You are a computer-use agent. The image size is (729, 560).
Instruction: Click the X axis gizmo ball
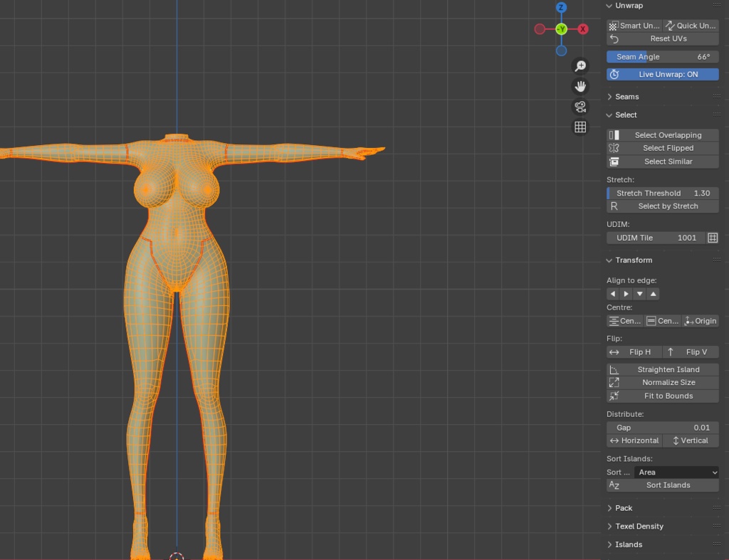click(583, 29)
